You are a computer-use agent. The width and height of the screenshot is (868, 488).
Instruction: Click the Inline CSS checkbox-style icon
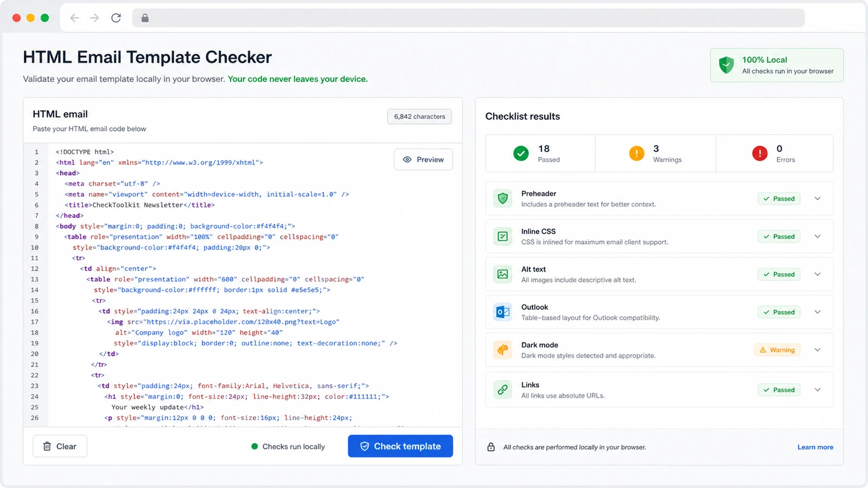(x=503, y=236)
